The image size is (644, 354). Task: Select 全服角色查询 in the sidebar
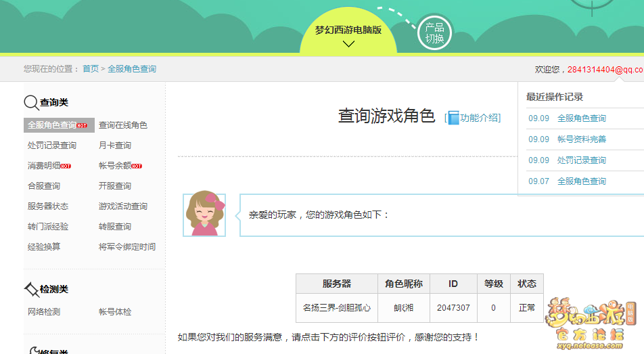click(x=59, y=125)
